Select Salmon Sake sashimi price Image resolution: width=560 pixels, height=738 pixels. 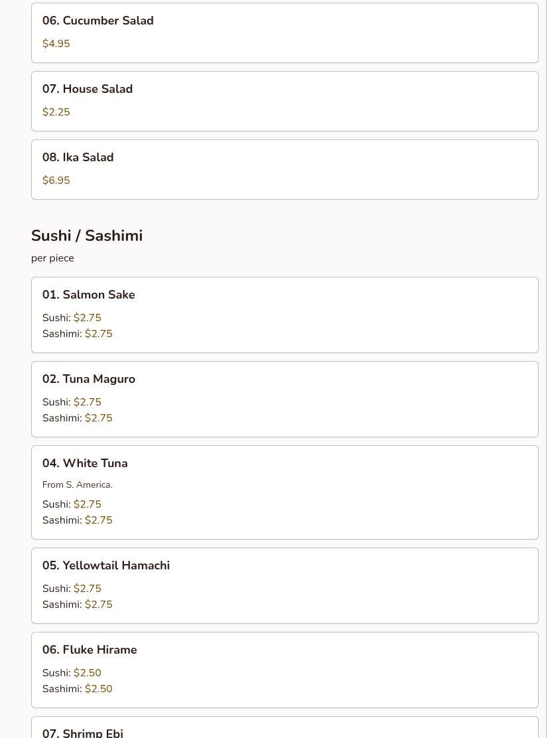(x=98, y=334)
